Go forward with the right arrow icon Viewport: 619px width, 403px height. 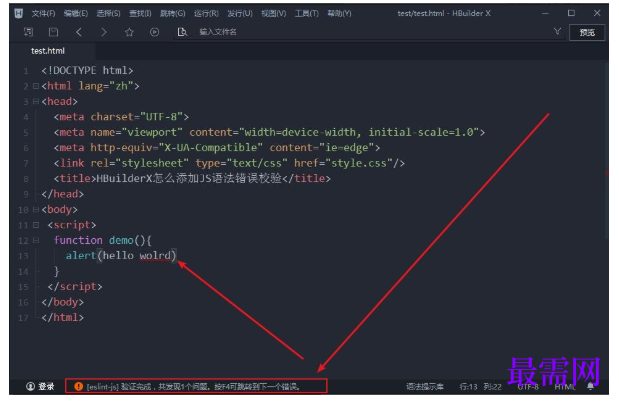[104, 32]
